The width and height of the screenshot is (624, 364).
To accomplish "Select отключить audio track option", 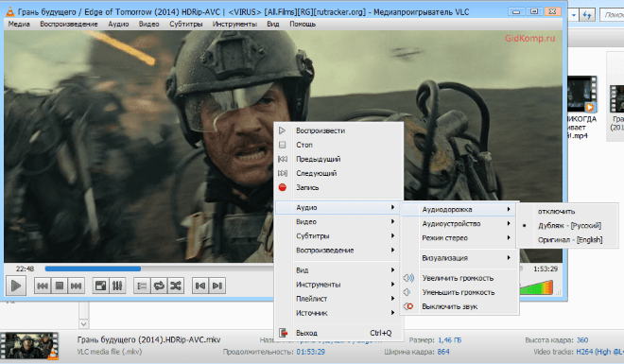I will [x=567, y=211].
